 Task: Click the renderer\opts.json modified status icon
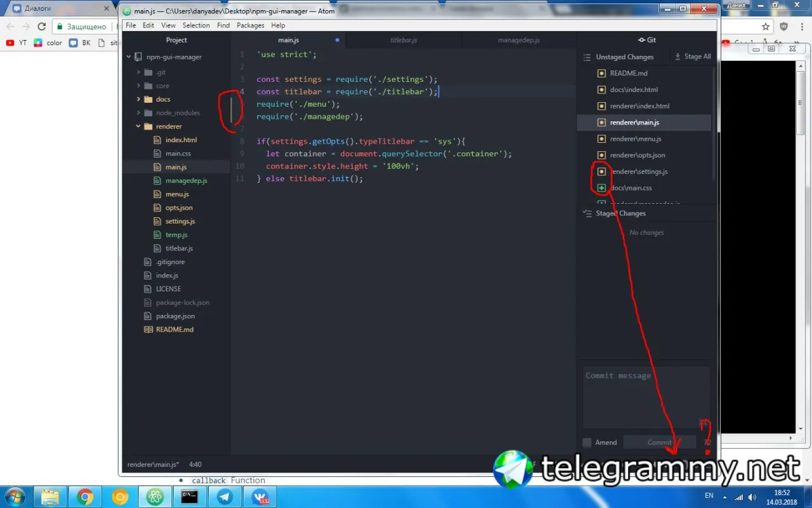point(602,156)
